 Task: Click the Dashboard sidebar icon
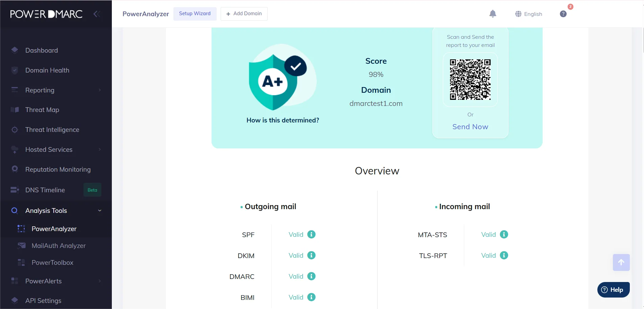(x=15, y=50)
